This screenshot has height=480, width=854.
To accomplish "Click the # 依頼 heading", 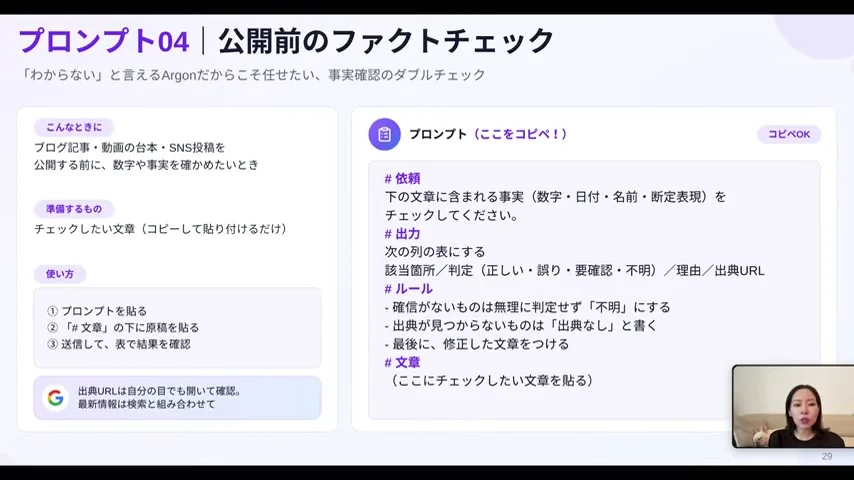I will 402,178.
